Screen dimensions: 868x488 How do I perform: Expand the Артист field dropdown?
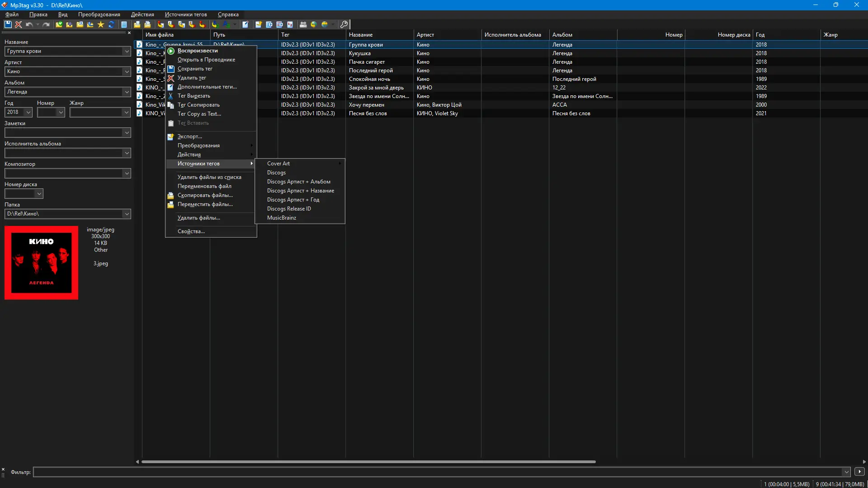(127, 71)
